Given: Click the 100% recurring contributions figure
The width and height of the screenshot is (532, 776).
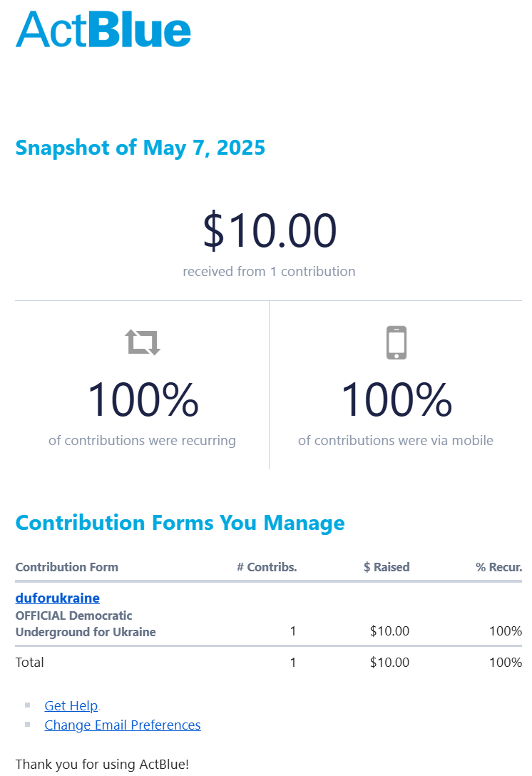Looking at the screenshot, I should (143, 400).
